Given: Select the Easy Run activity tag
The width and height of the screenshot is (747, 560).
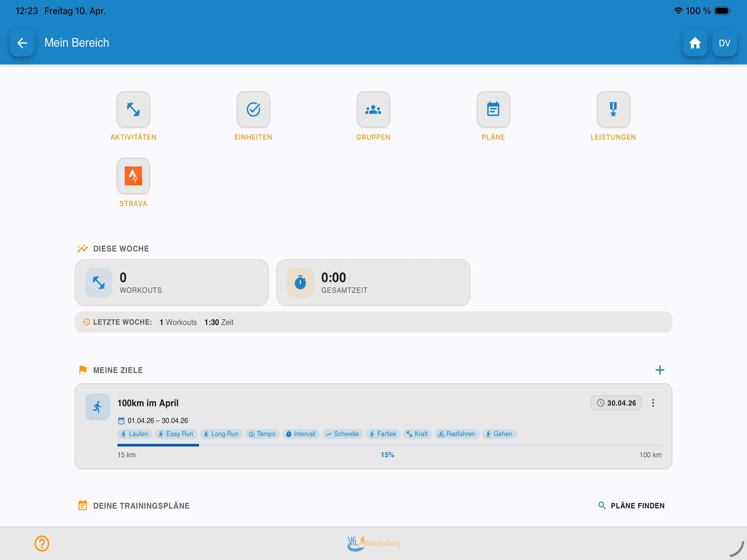Looking at the screenshot, I should point(176,434).
